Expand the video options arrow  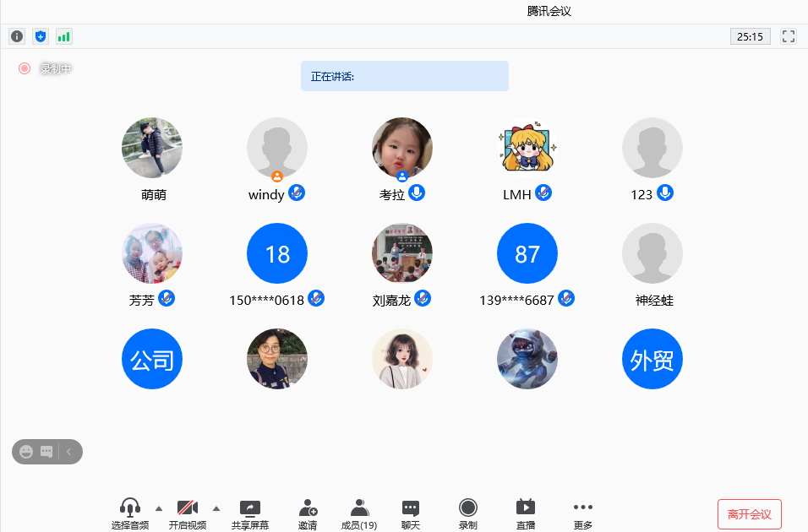pyautogui.click(x=216, y=508)
